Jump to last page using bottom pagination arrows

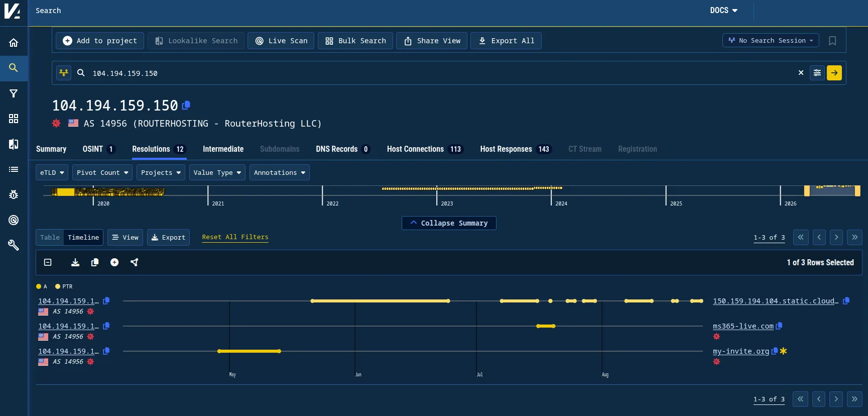[854, 399]
